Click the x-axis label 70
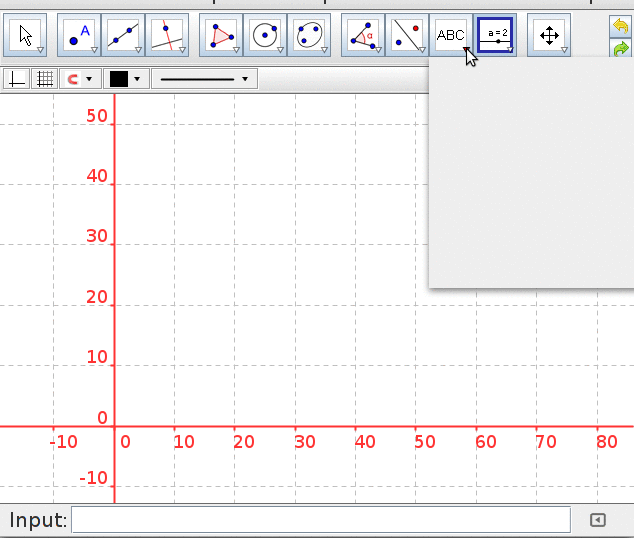 [546, 442]
